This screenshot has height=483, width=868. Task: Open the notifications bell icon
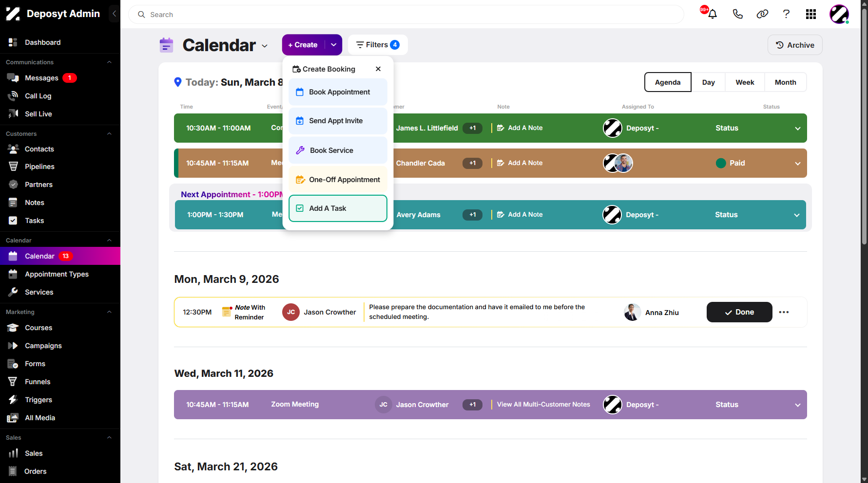(712, 14)
